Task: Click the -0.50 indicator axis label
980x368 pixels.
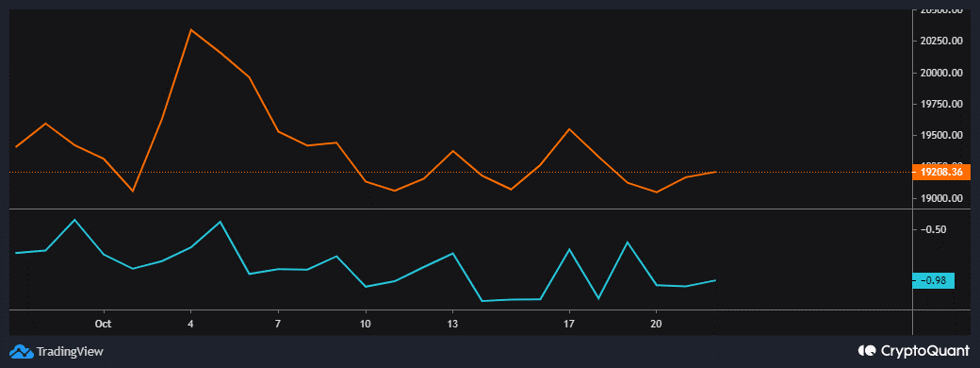Action: [x=933, y=229]
